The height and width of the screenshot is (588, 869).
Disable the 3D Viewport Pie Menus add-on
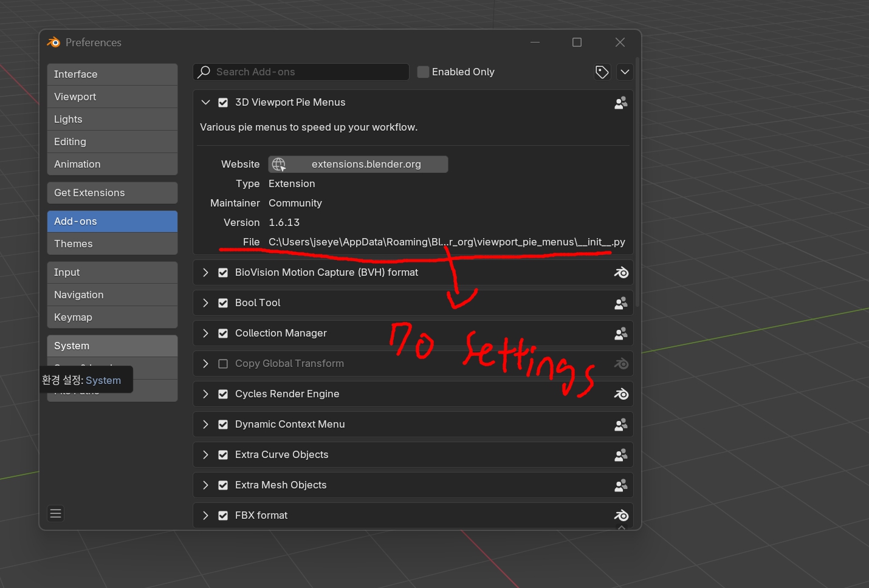(223, 103)
